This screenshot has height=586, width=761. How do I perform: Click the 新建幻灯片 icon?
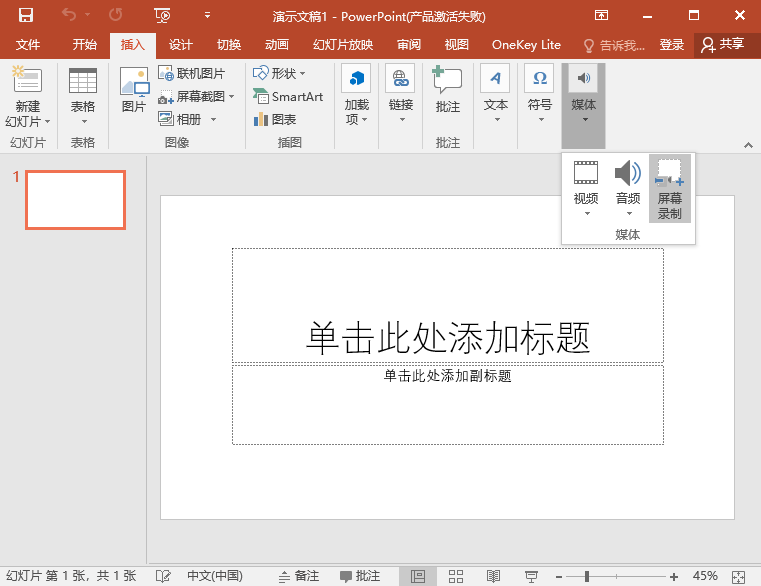[27, 80]
